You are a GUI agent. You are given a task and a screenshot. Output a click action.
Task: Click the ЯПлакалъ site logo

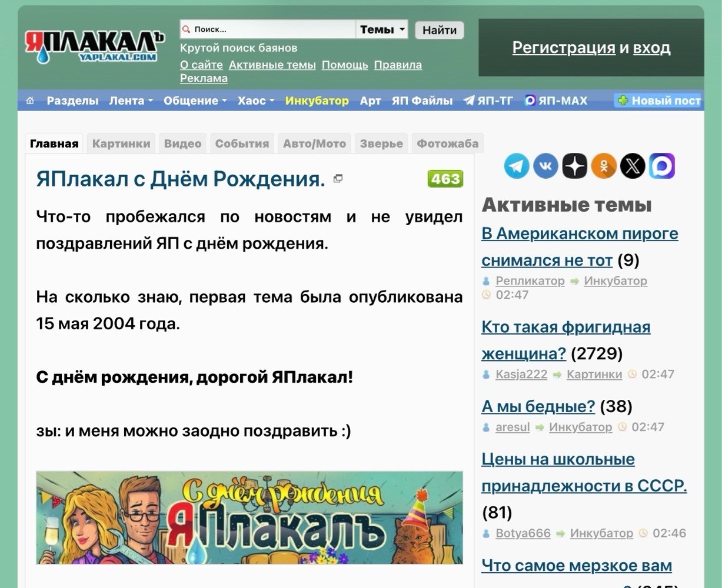tap(94, 46)
